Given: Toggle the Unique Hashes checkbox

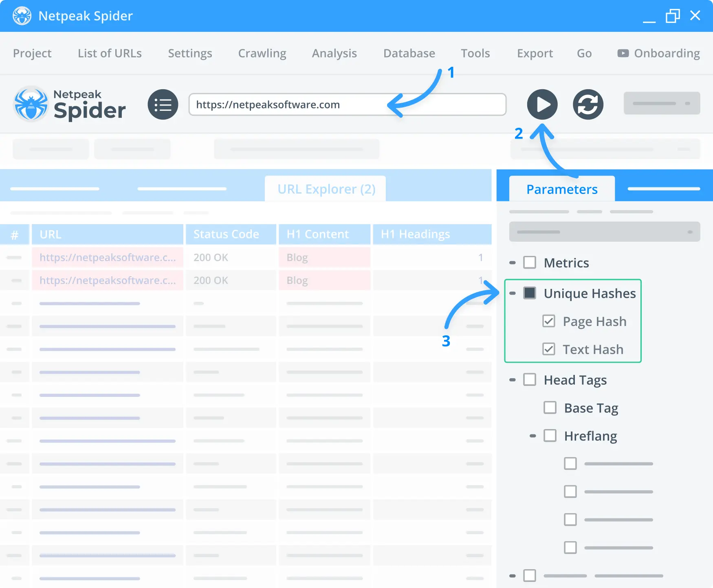Looking at the screenshot, I should pyautogui.click(x=530, y=293).
